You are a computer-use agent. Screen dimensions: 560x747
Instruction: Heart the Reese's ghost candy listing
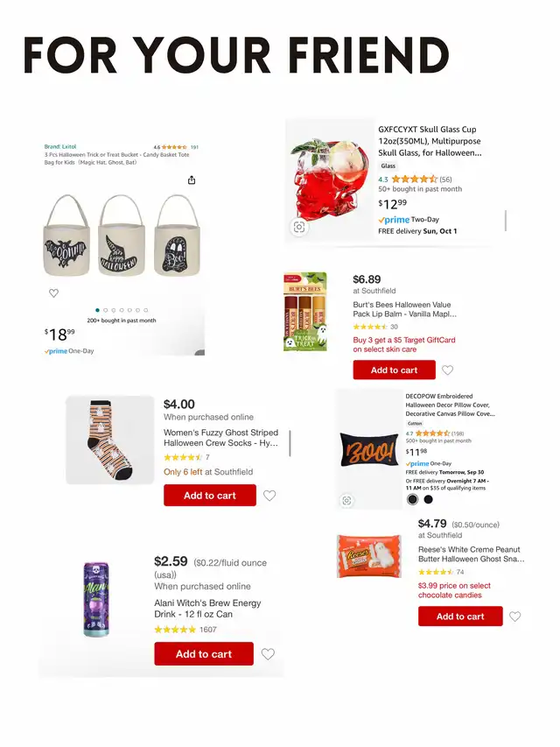pos(514,617)
